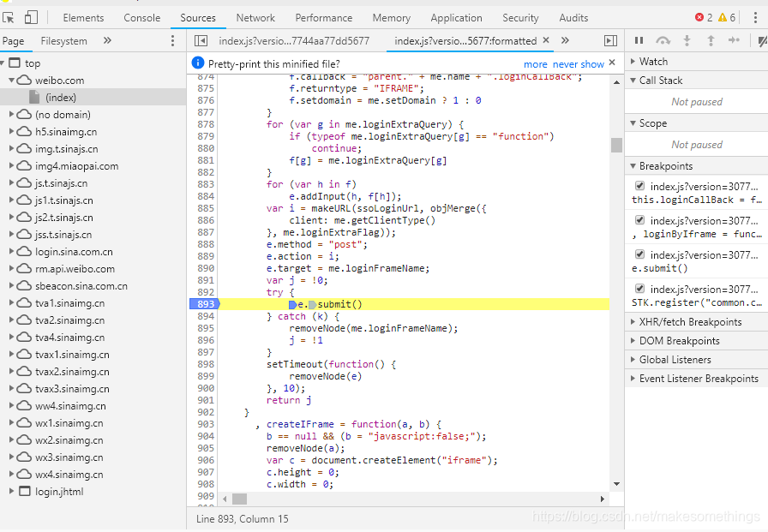Switch to the Filesystem navigator tab
768x532 pixels.
[63, 41]
